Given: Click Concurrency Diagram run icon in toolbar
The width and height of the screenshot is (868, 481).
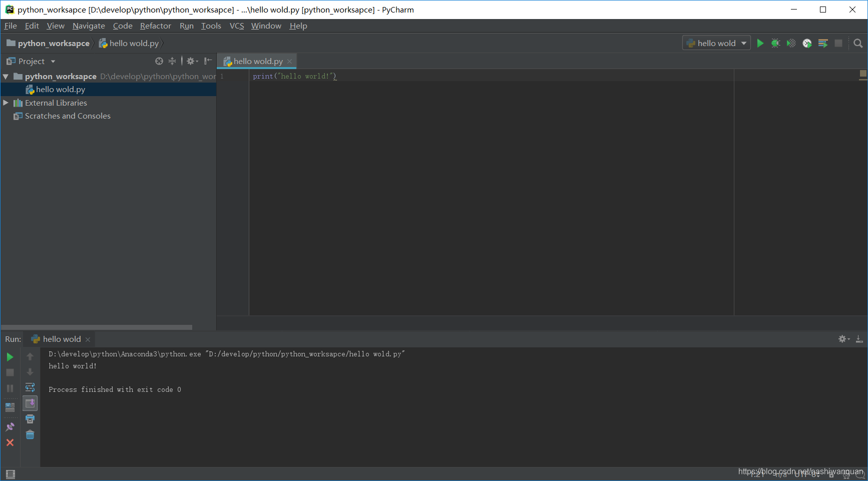Looking at the screenshot, I should pos(822,44).
